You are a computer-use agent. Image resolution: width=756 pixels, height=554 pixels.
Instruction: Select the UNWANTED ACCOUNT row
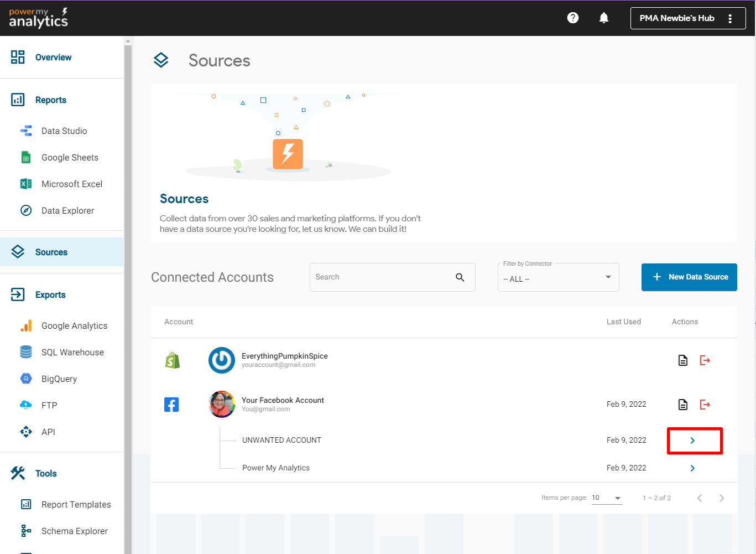pos(281,440)
